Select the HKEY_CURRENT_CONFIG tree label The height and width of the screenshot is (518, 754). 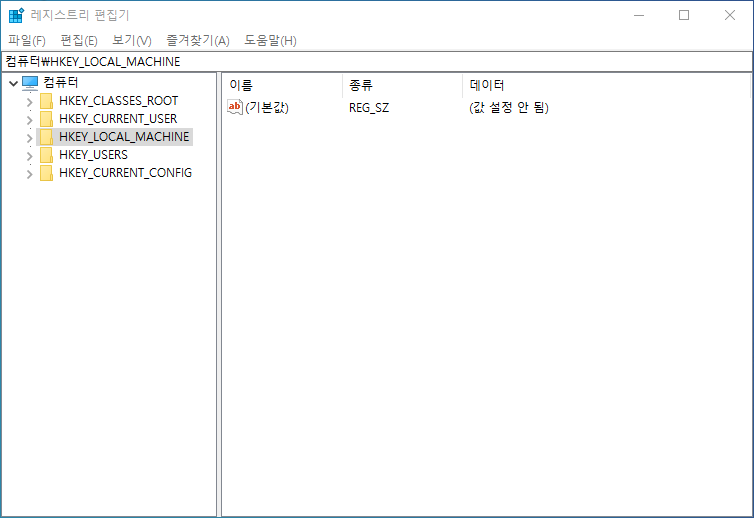[126, 173]
